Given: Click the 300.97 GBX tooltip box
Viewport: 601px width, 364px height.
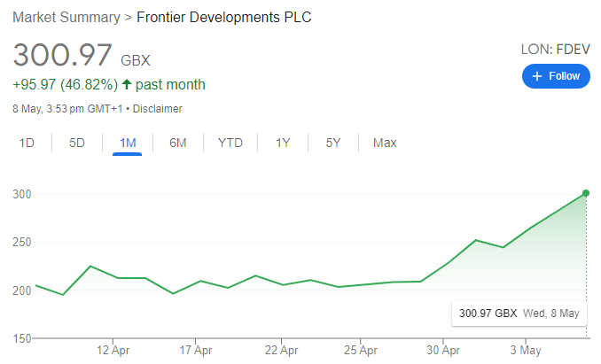Looking at the screenshot, I should click(x=519, y=314).
